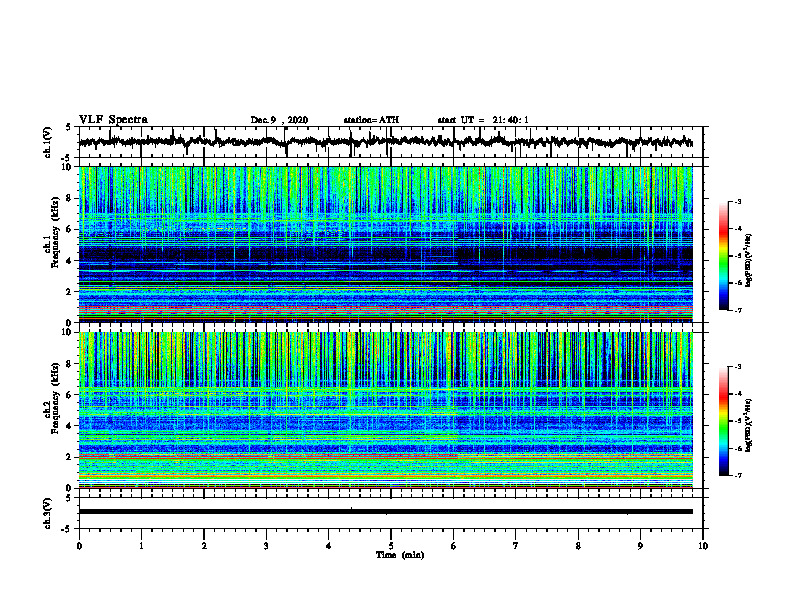Click inside the ch.2 spectrogram panel
This screenshot has height=612, width=792.
click(x=386, y=410)
